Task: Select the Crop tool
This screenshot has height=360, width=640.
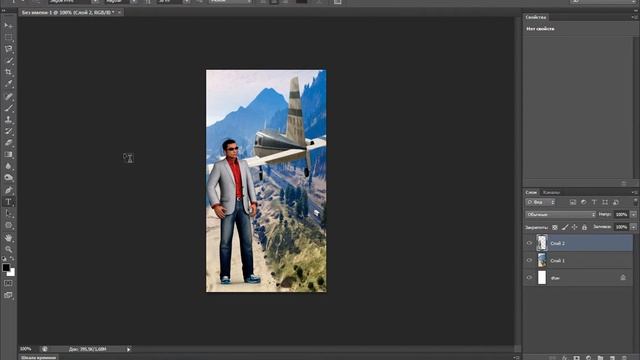Action: coord(8,72)
